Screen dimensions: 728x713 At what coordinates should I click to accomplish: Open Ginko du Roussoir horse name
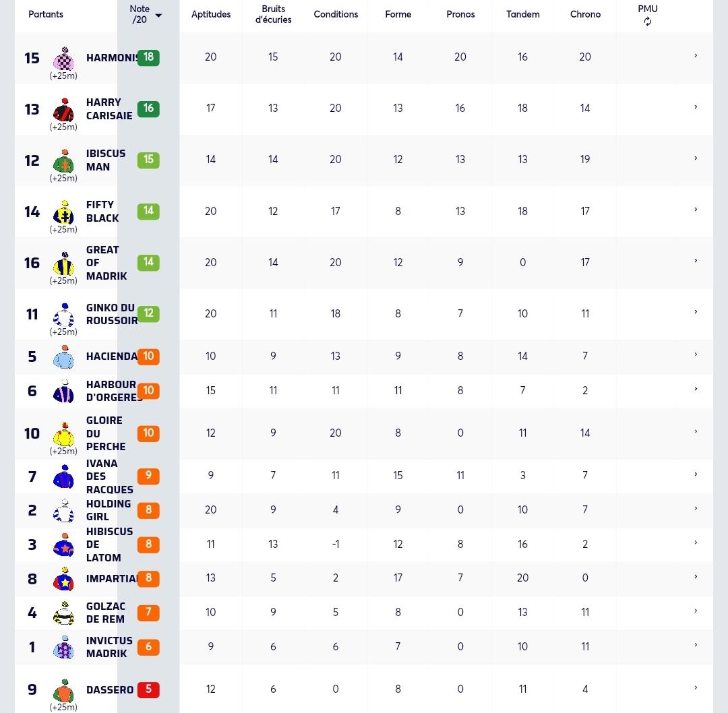(x=112, y=314)
